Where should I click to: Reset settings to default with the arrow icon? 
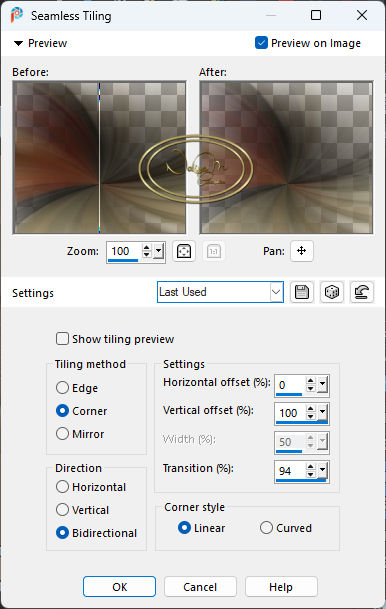(x=362, y=292)
